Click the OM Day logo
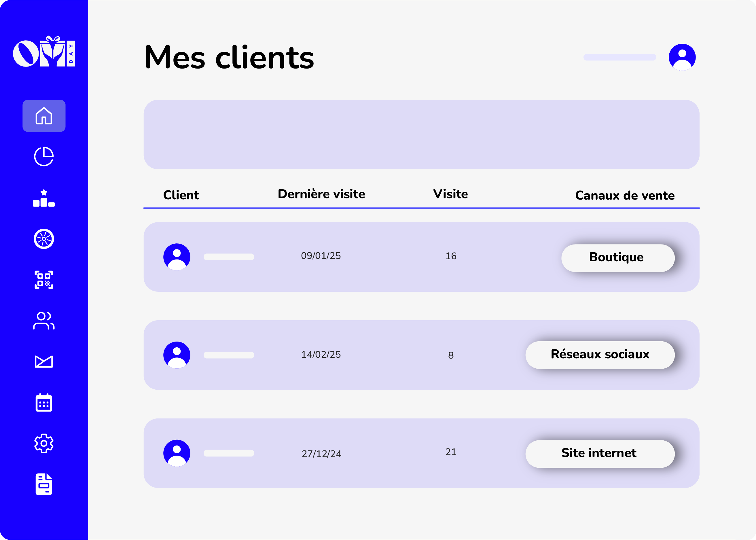This screenshot has height=540, width=756. click(x=44, y=52)
